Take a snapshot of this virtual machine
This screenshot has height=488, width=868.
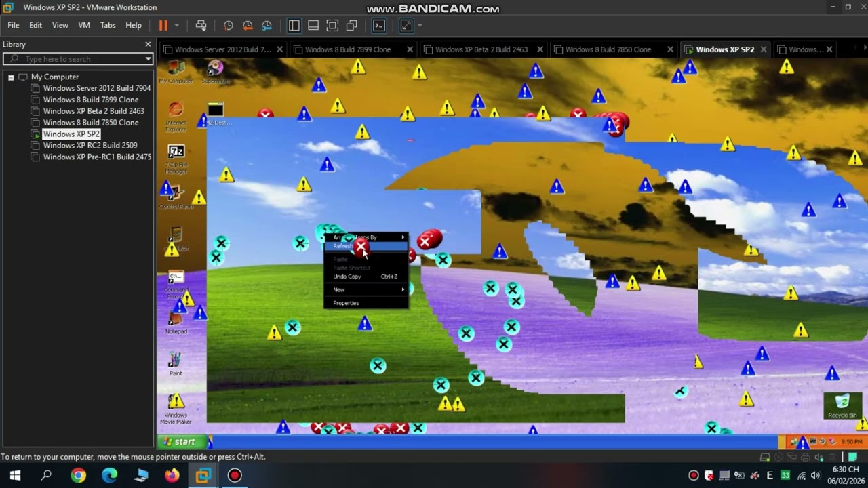[x=229, y=26]
